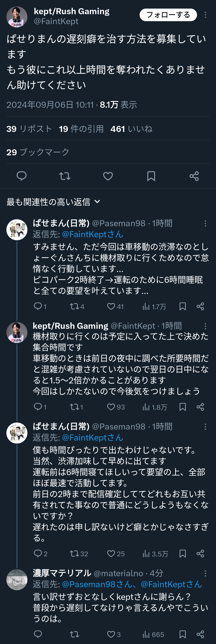The width and height of the screenshot is (216, 644).
Task: Like ぱせまん's first reply with 41 likes
Action: point(111,306)
